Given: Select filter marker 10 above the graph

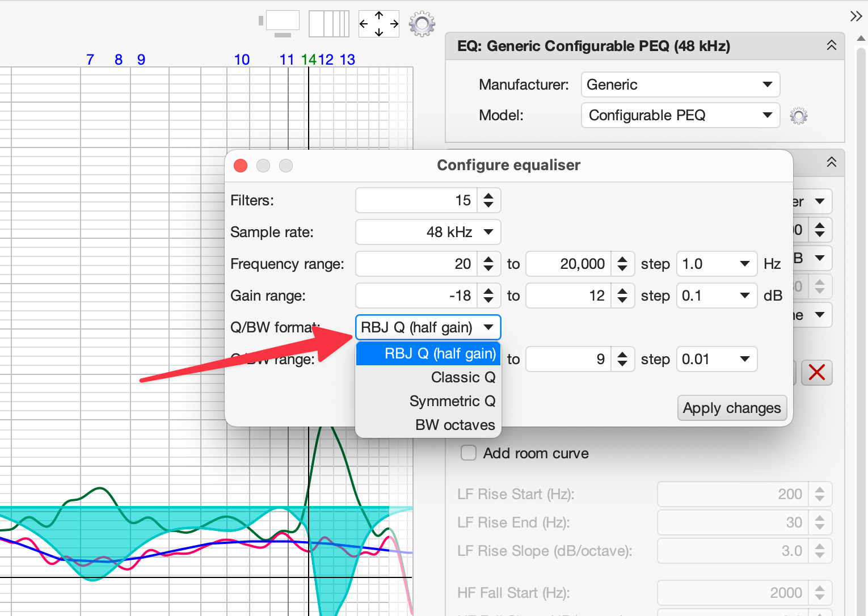Looking at the screenshot, I should [x=242, y=60].
